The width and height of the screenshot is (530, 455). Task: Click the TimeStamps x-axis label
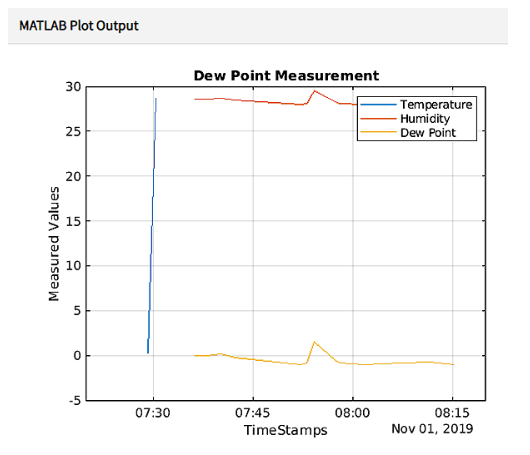[x=286, y=430]
